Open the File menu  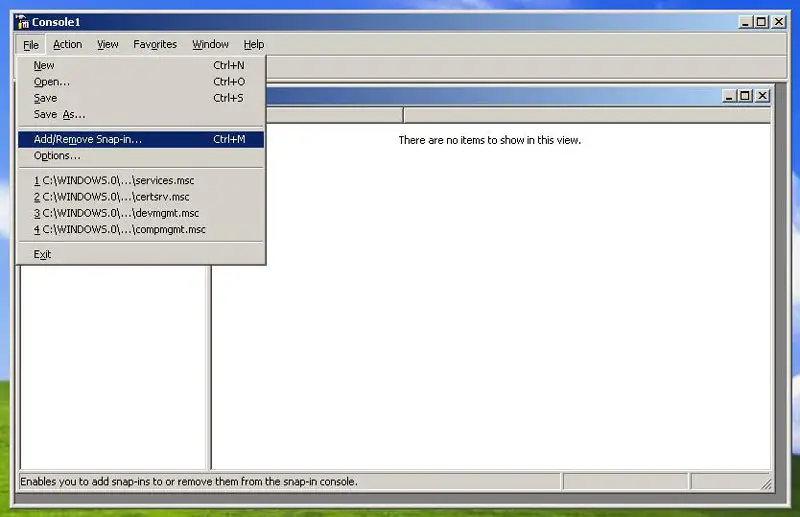(x=31, y=45)
